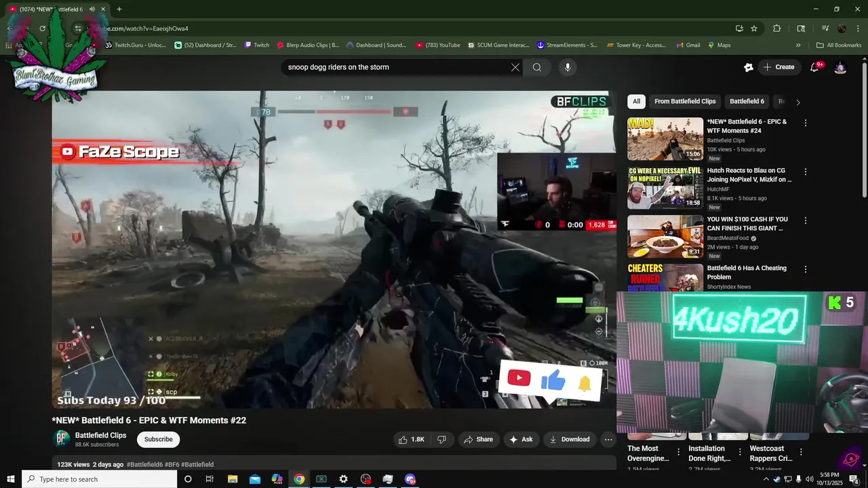Switch to Chrome on the taskbar
The width and height of the screenshot is (868, 488).
(x=299, y=479)
